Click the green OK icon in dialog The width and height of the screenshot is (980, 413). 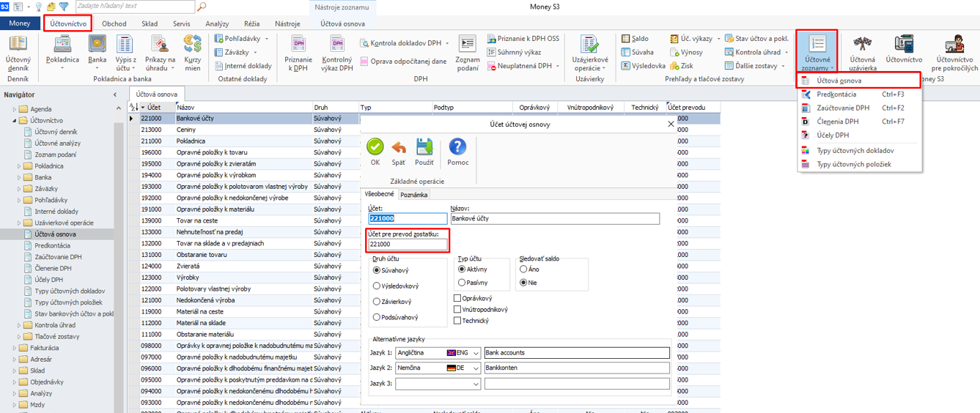point(375,150)
